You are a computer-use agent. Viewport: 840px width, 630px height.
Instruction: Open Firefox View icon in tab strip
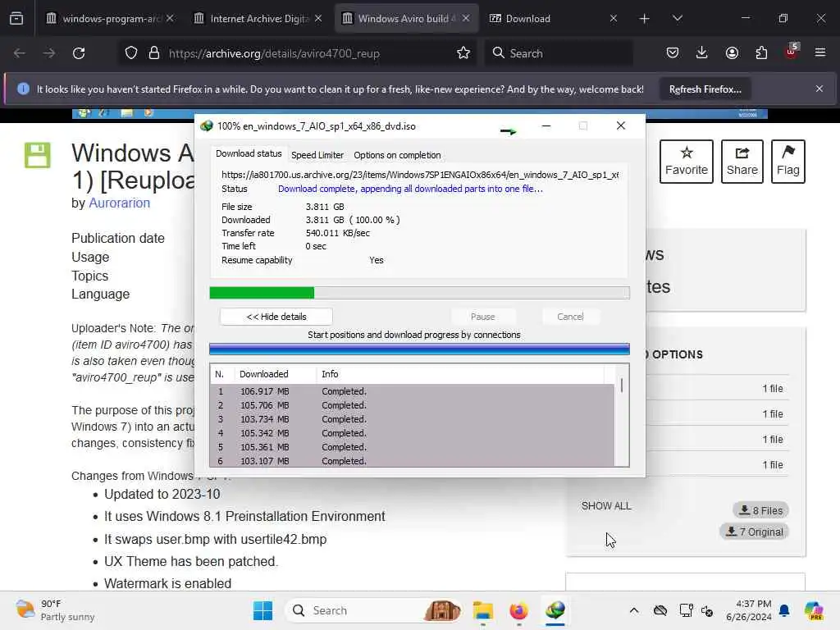(16, 19)
